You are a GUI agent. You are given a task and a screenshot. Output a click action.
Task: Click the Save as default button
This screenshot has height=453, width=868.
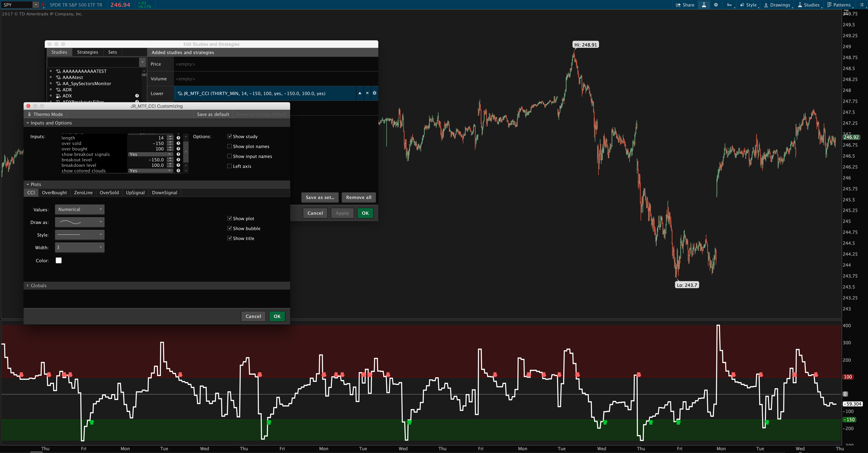(213, 114)
